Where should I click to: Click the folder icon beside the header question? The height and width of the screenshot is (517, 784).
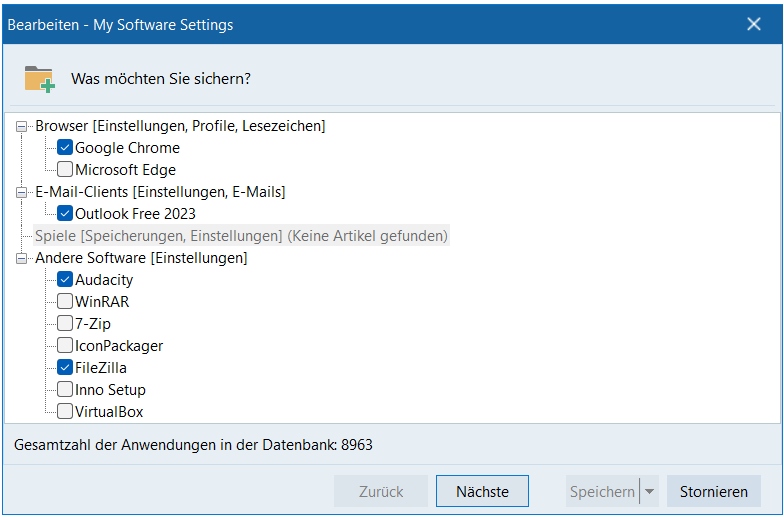point(39,78)
